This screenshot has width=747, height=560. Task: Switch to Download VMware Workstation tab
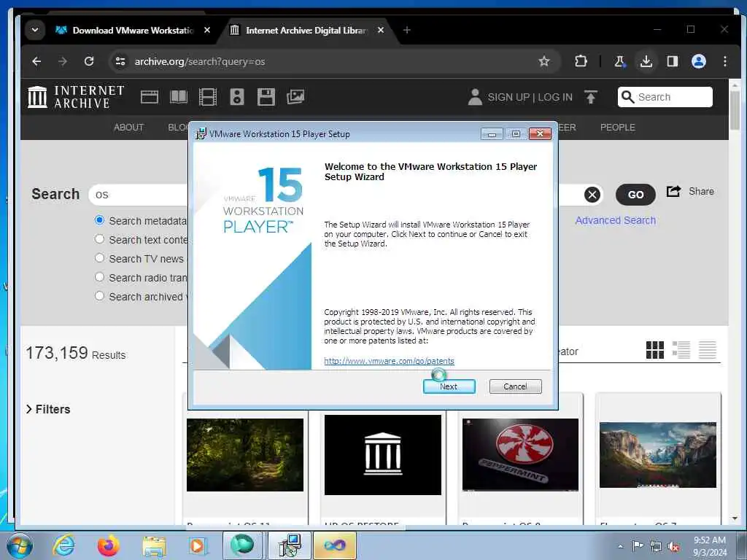[x=133, y=31]
